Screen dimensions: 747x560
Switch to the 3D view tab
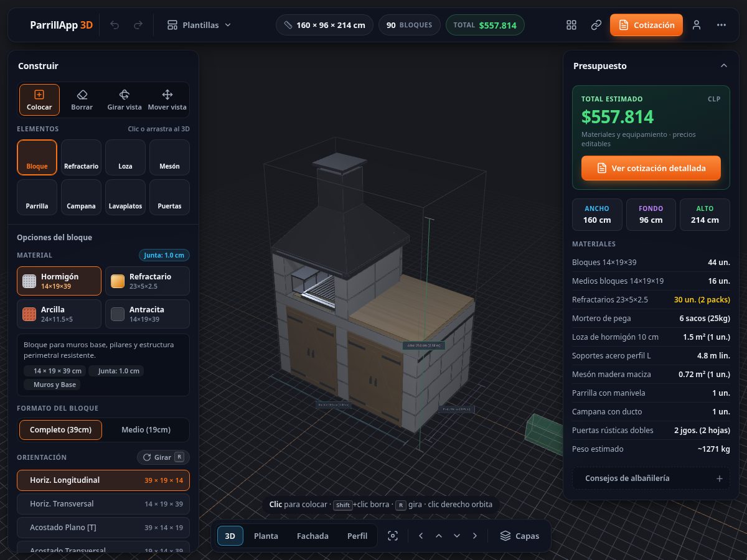pyautogui.click(x=230, y=536)
